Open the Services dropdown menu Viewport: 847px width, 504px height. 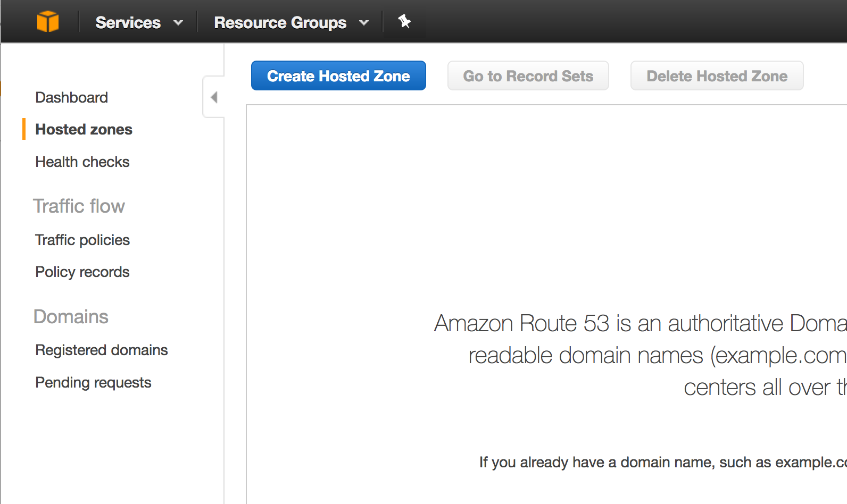click(139, 22)
